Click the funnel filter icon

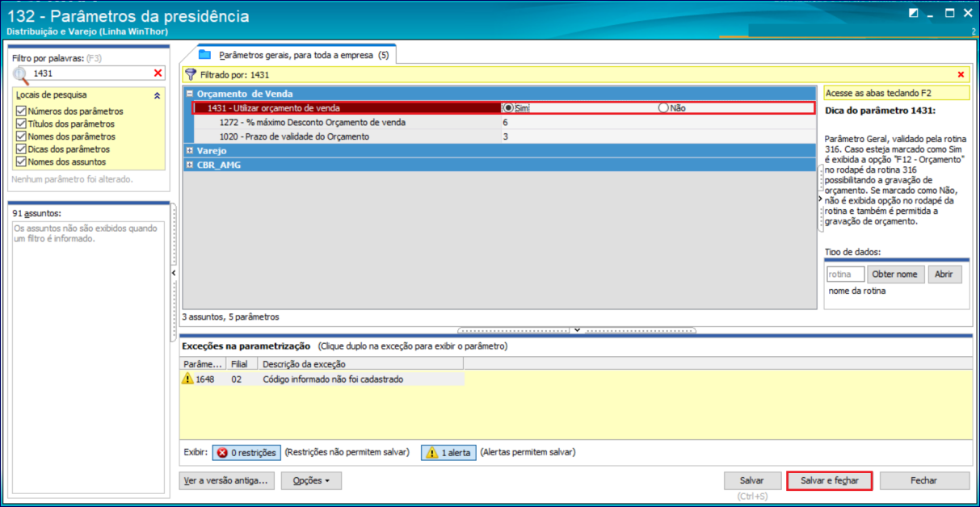(x=191, y=74)
